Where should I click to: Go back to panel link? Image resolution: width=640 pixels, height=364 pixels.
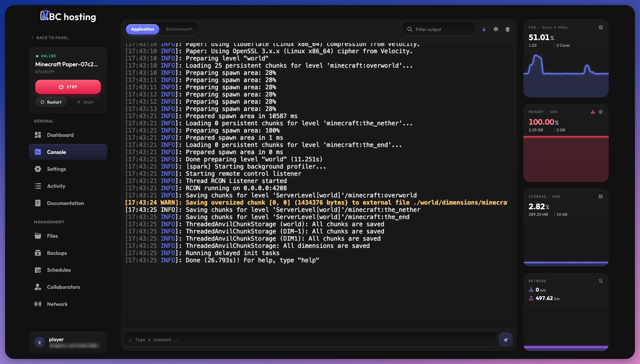(x=50, y=38)
